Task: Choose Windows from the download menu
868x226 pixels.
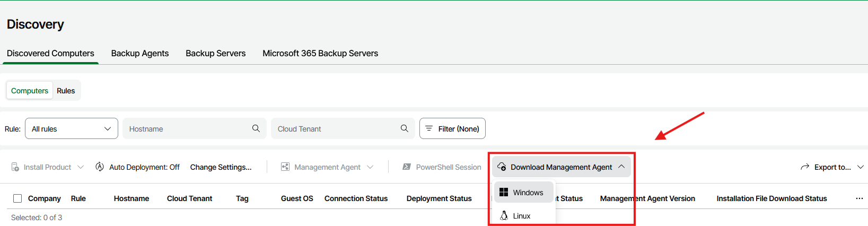Action: pos(524,192)
